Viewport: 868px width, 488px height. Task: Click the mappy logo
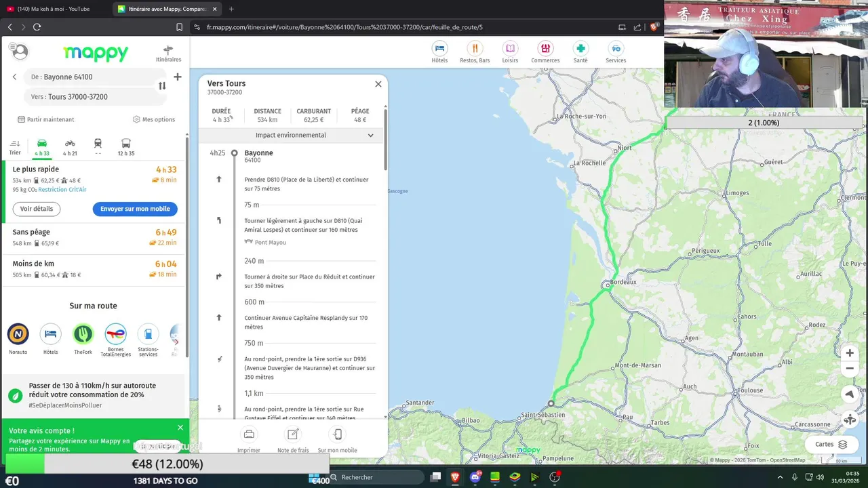(x=96, y=53)
